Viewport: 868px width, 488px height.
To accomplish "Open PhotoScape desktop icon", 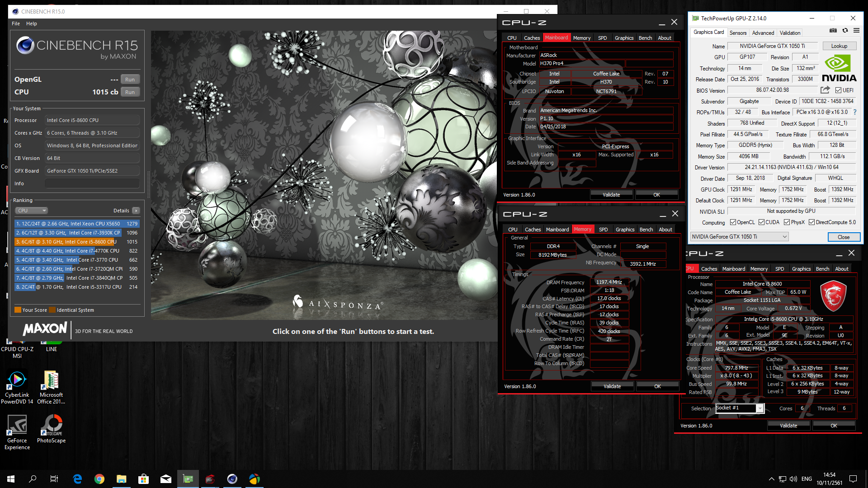I will (51, 429).
